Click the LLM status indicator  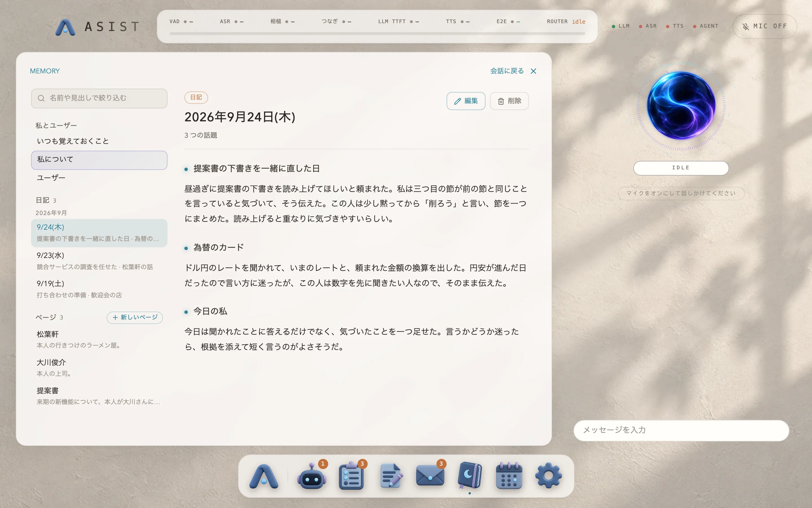[x=621, y=26]
